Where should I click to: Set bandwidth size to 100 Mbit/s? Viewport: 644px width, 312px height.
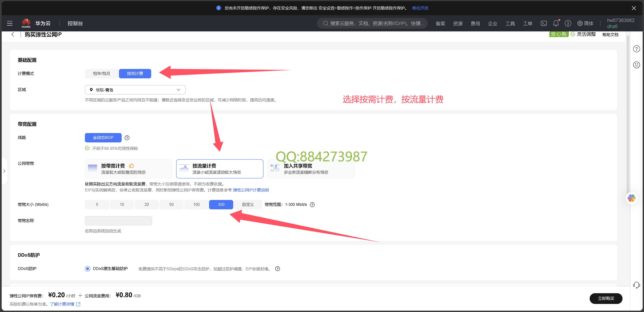click(x=196, y=204)
